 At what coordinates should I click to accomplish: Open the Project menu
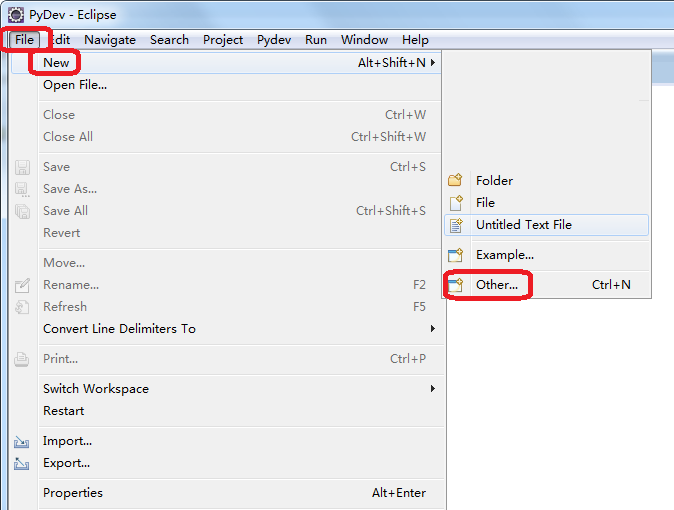pyautogui.click(x=223, y=40)
